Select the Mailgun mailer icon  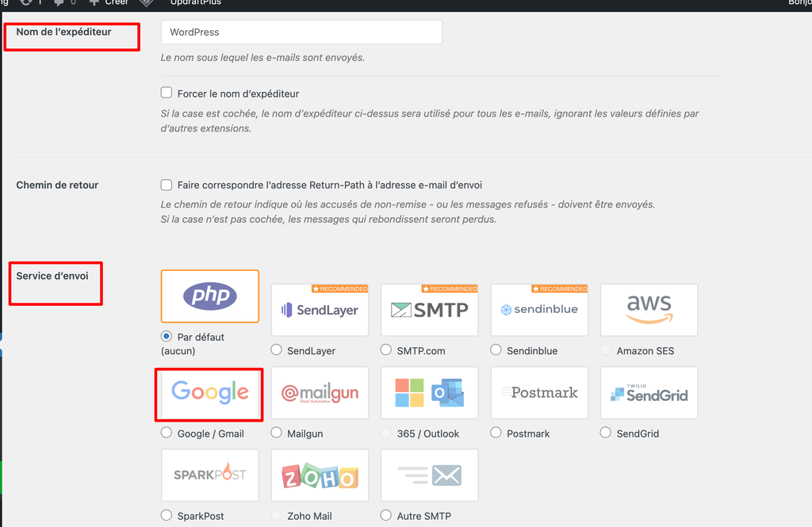click(320, 392)
